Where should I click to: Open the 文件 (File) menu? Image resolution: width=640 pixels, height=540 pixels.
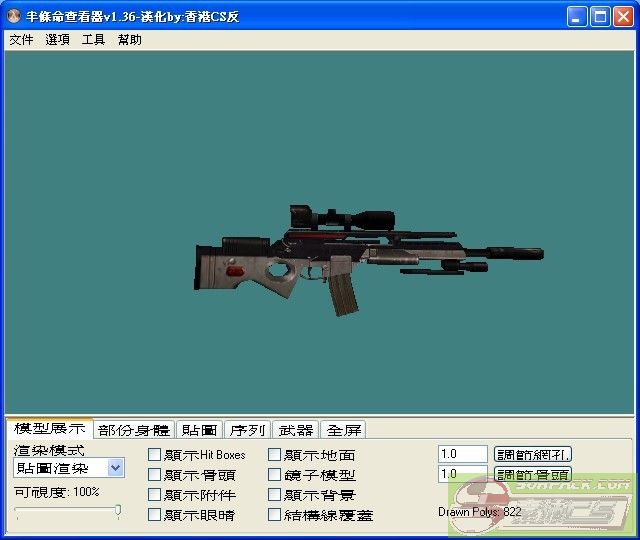click(21, 40)
